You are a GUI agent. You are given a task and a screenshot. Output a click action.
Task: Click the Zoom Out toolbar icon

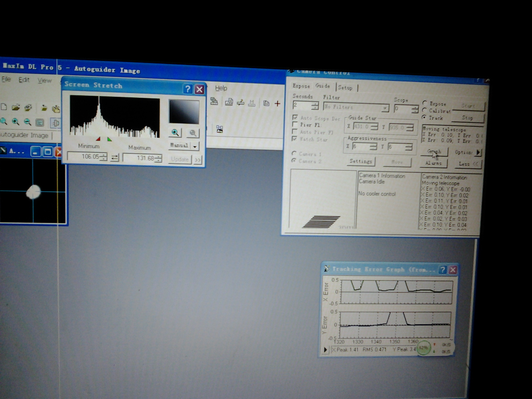point(27,122)
